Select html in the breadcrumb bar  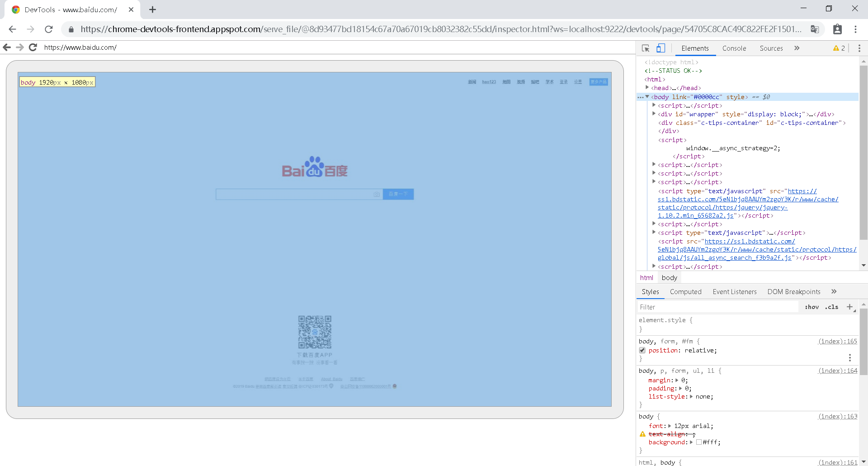point(646,278)
